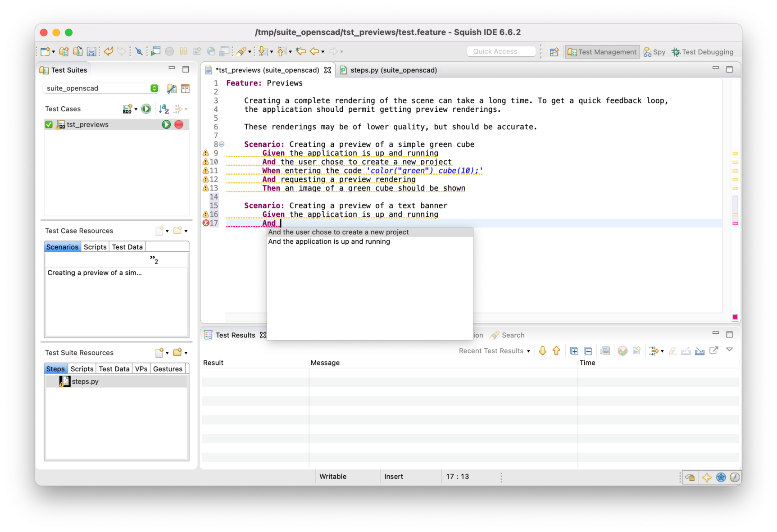Uncheck the tst_previews checkbox
Screen dimensions: 777x532
(49, 124)
